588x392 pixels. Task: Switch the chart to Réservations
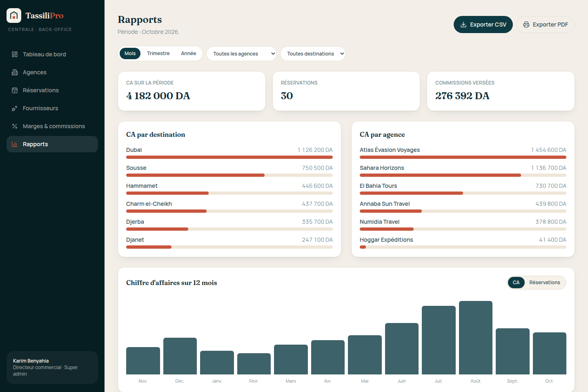(x=545, y=283)
